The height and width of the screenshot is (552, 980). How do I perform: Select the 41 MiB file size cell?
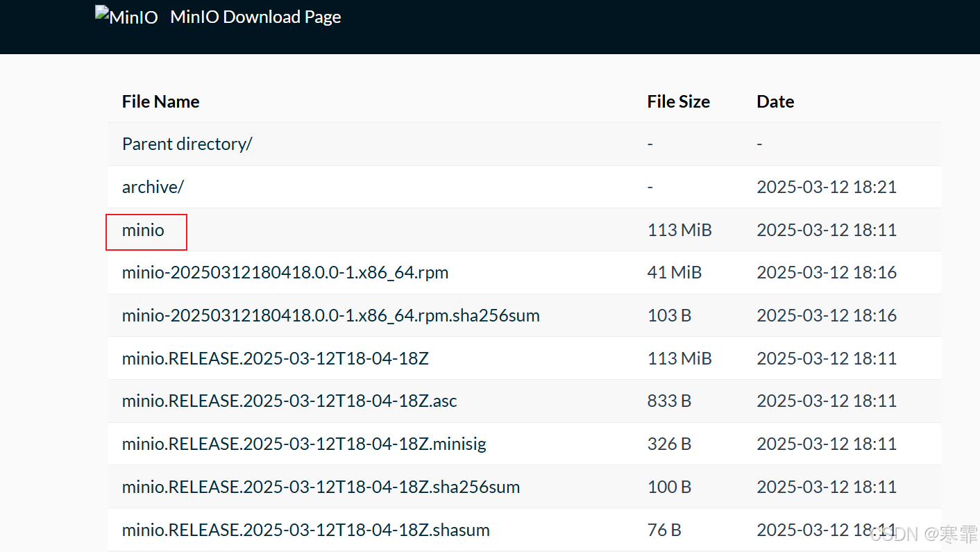[x=674, y=272]
